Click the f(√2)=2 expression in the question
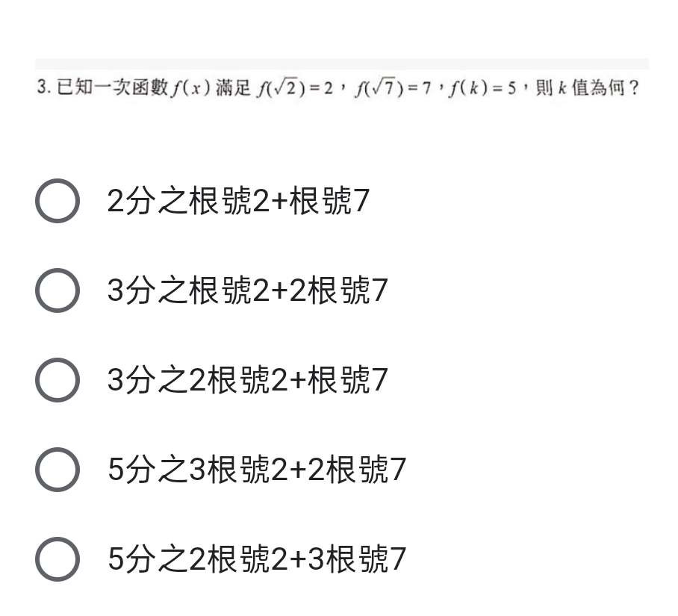 click(296, 88)
